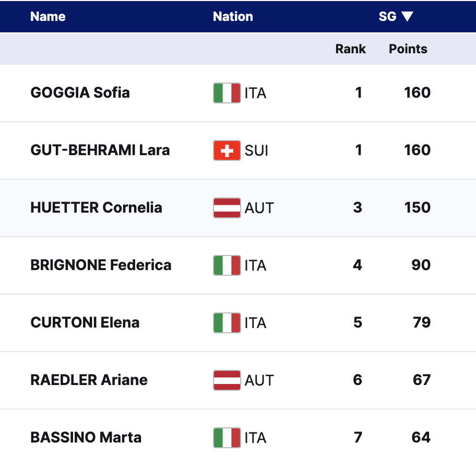Viewport: 476px width, 466px height.
Task: Click Italy flag next to BASSINO Marta
Action: (227, 438)
